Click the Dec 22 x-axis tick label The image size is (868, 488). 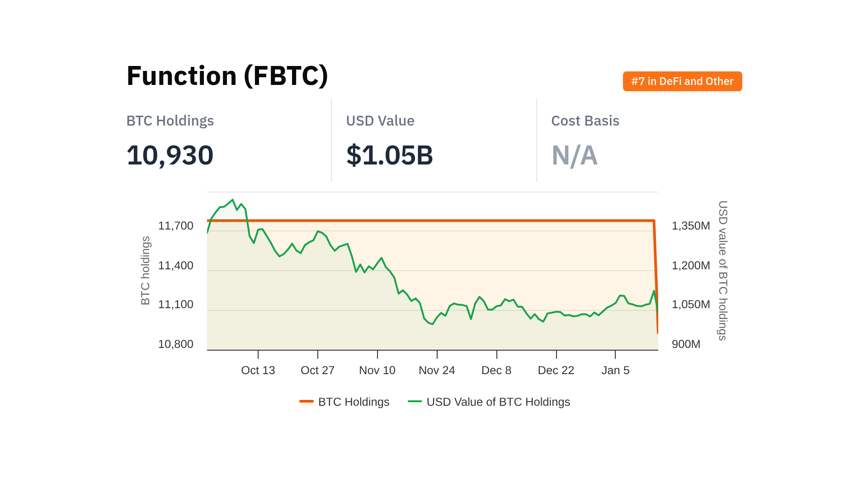click(x=556, y=370)
